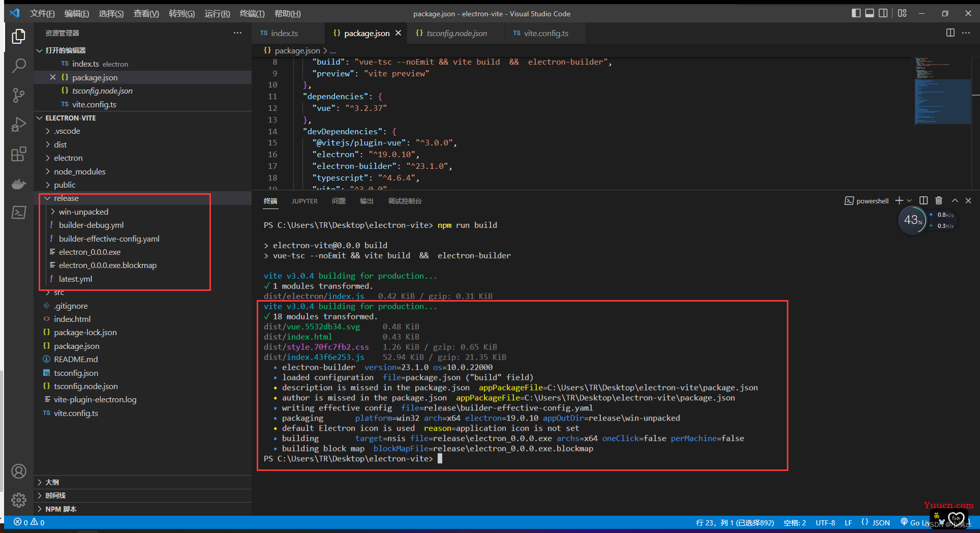Close the package.json editor tab
The width and height of the screenshot is (980, 533).
[x=399, y=33]
